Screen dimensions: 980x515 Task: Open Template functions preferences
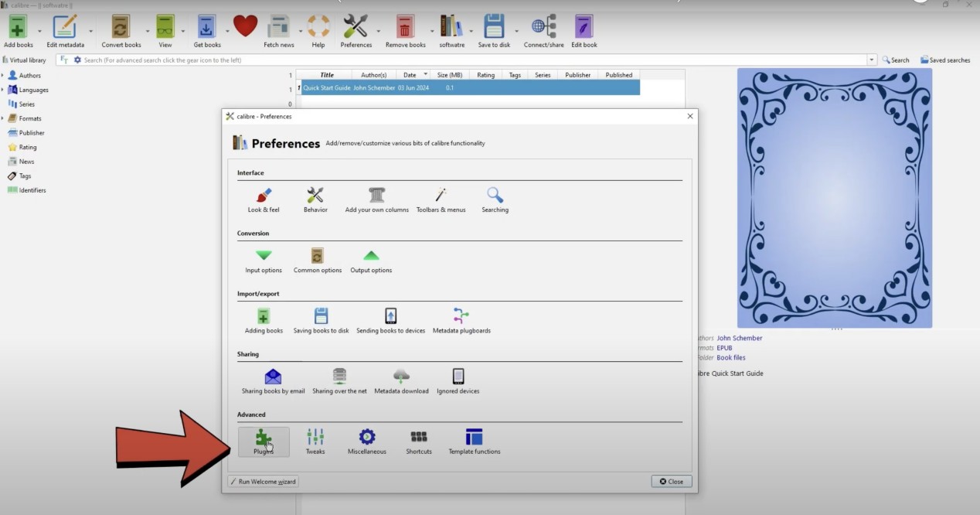pyautogui.click(x=474, y=442)
